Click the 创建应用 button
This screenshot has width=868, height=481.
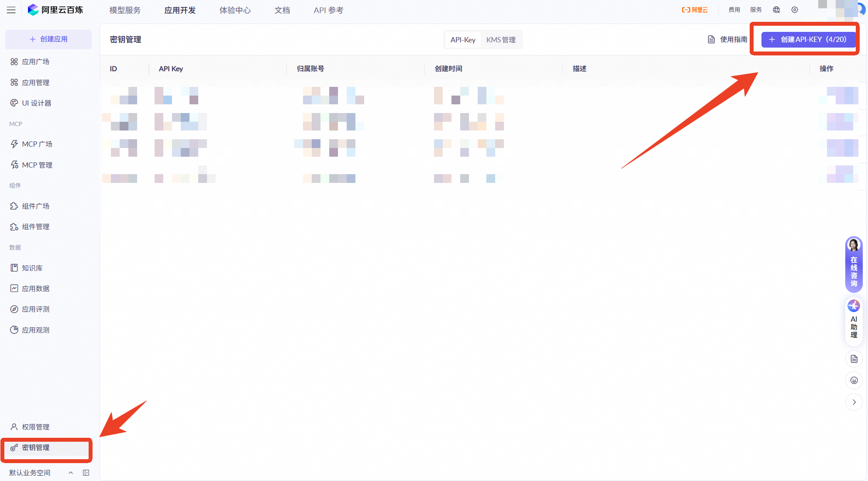48,39
